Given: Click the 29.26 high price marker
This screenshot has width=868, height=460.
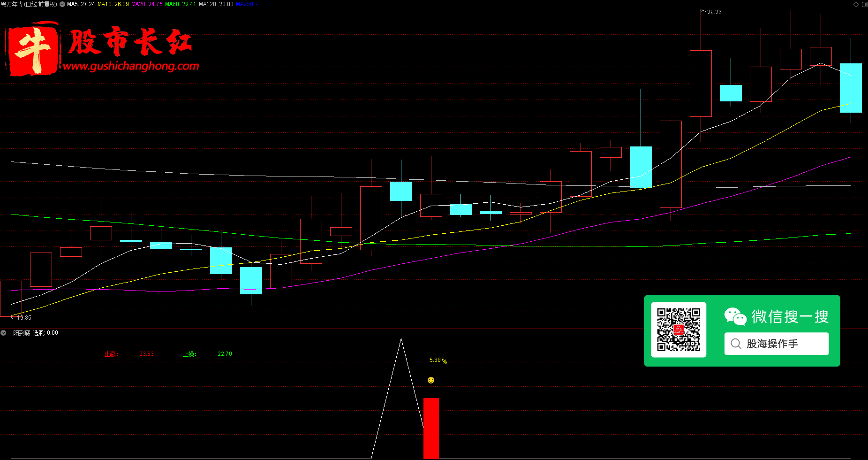Looking at the screenshot, I should coord(714,12).
